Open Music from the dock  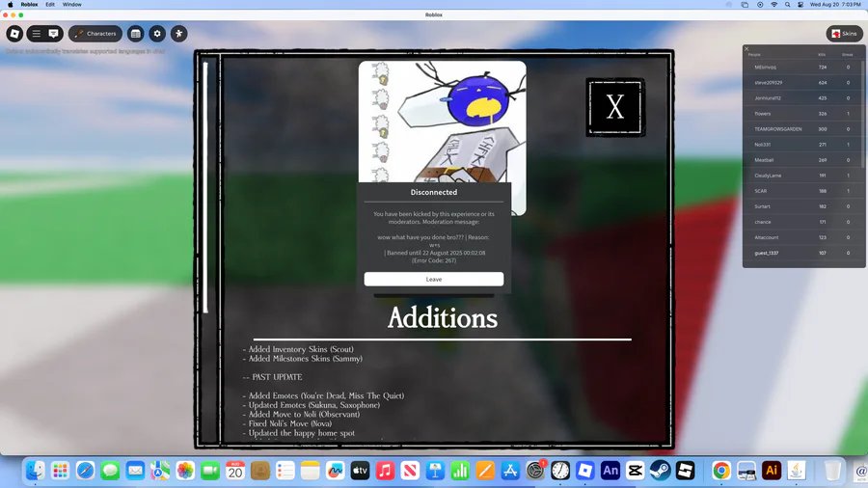[x=385, y=471]
